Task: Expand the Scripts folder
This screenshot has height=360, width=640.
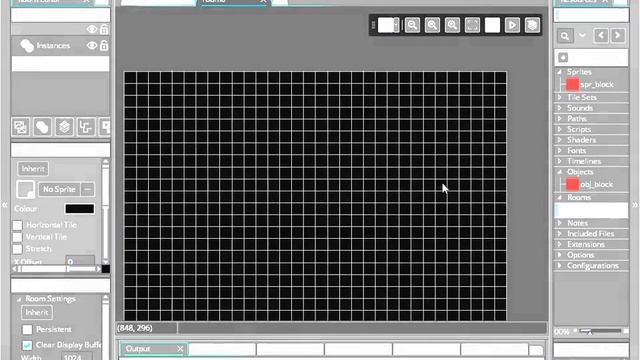Action: pos(560,129)
